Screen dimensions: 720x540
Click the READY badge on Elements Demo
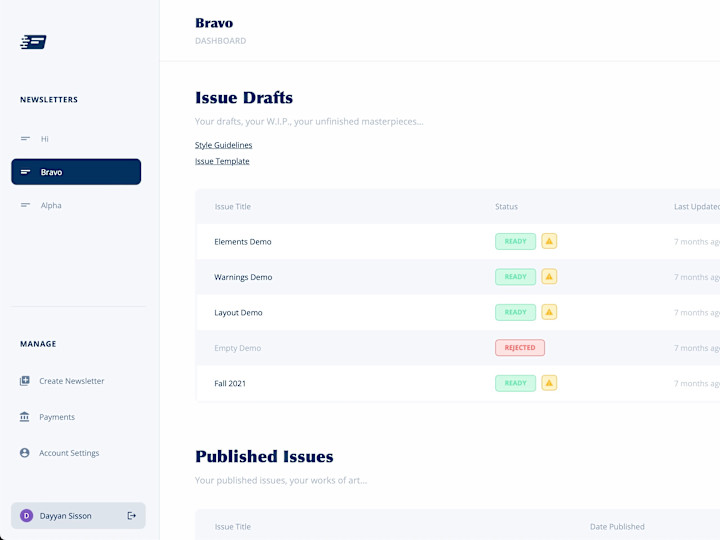[x=515, y=241]
